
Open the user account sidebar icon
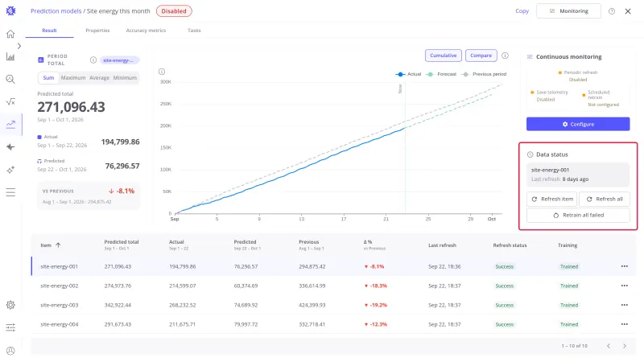(10, 351)
